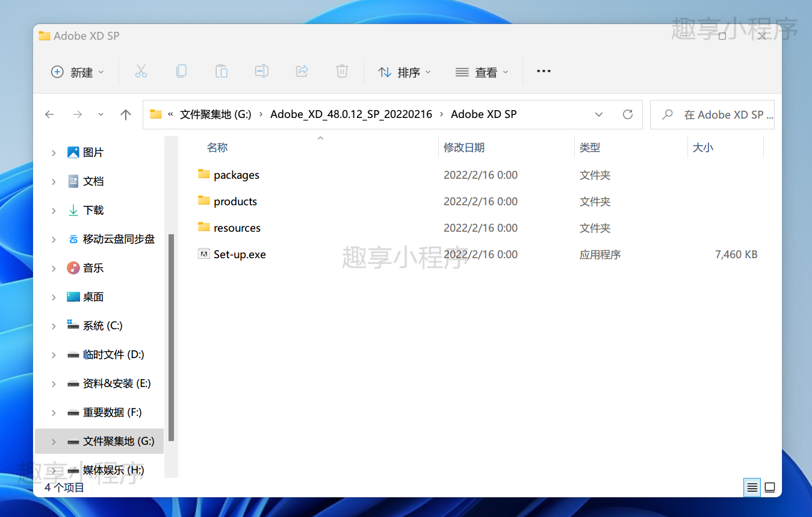Click the Pictures 图片 sidebar icon
The width and height of the screenshot is (812, 517).
pyautogui.click(x=73, y=152)
